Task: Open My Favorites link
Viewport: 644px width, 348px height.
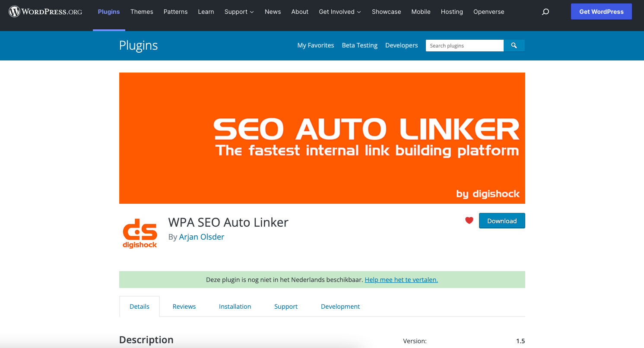Action: (316, 45)
